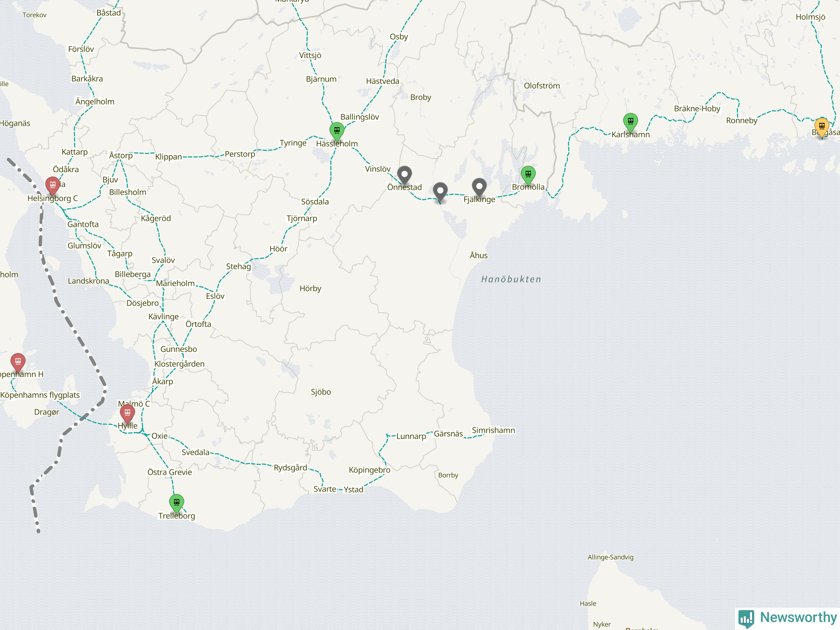The width and height of the screenshot is (840, 630).
Task: Click the Hyllie station label
Action: [128, 426]
